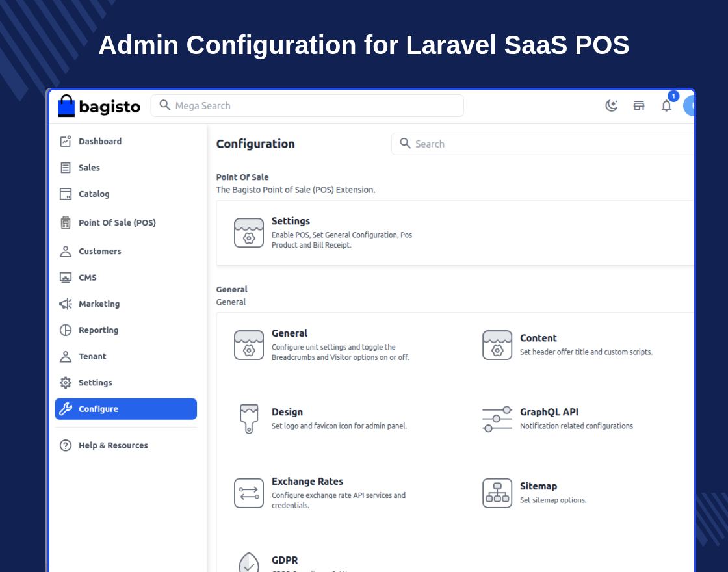This screenshot has width=728, height=572.
Task: Click the Content card icon
Action: pyautogui.click(x=497, y=345)
